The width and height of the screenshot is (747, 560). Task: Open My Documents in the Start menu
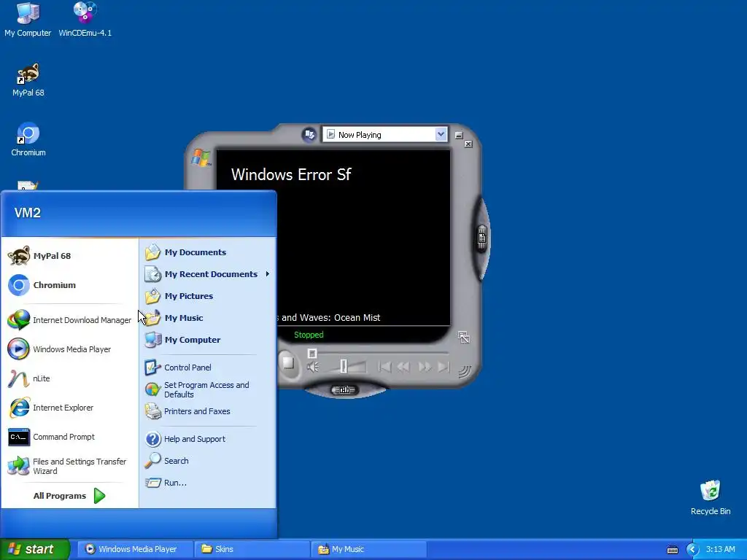pyautogui.click(x=207, y=252)
